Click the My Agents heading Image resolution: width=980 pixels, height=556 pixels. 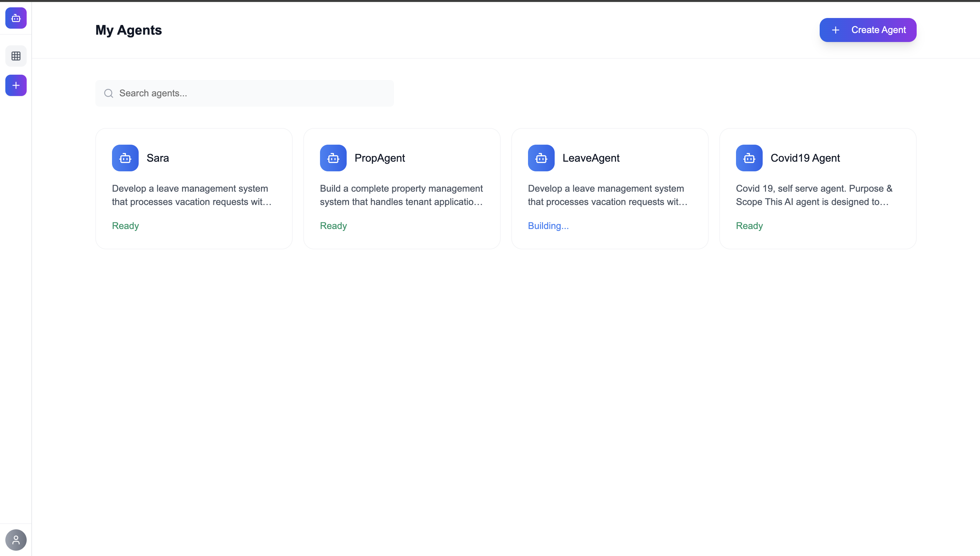tap(128, 30)
